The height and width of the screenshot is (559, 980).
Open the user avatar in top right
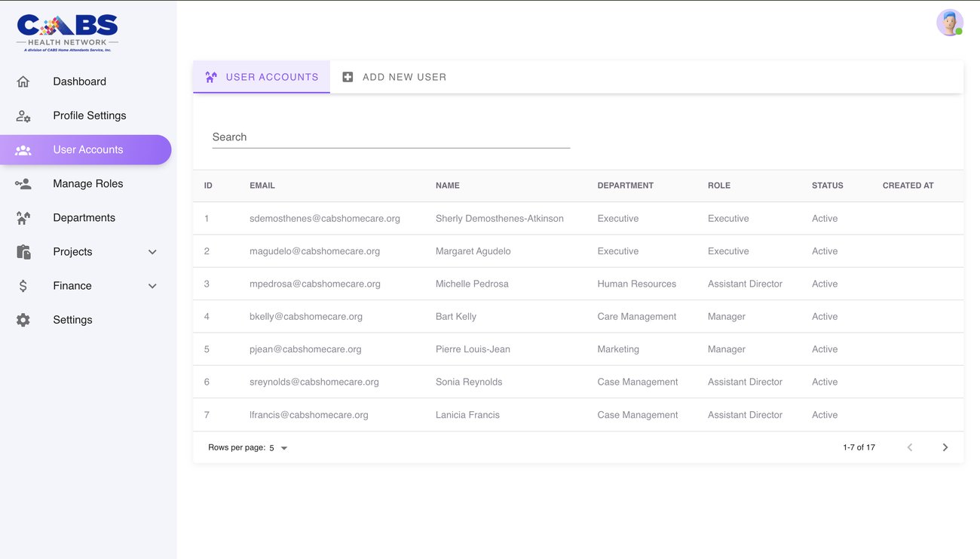coord(950,23)
